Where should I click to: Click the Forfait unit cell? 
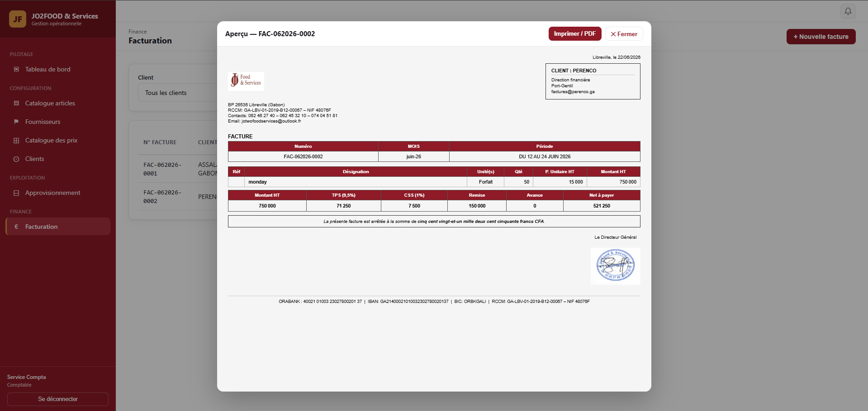tap(485, 182)
